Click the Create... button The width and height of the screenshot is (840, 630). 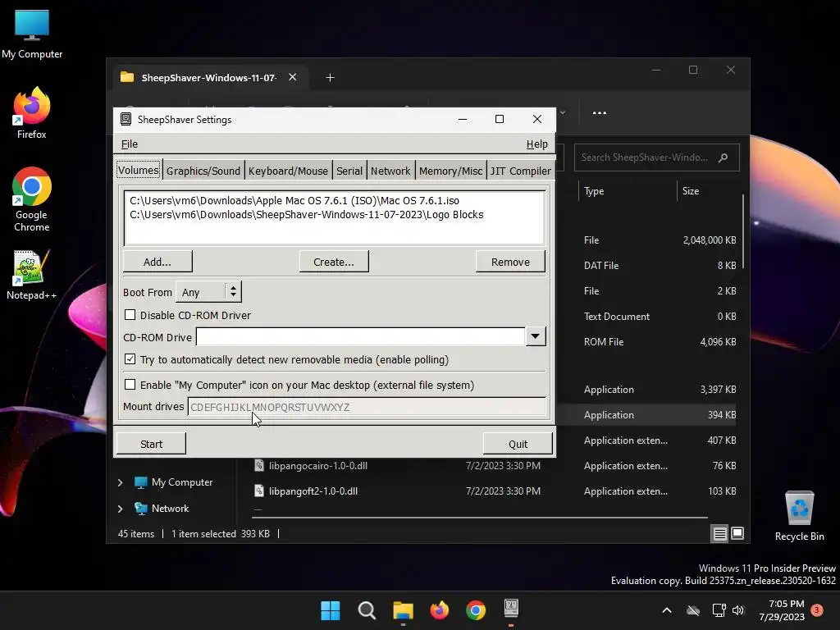point(334,262)
